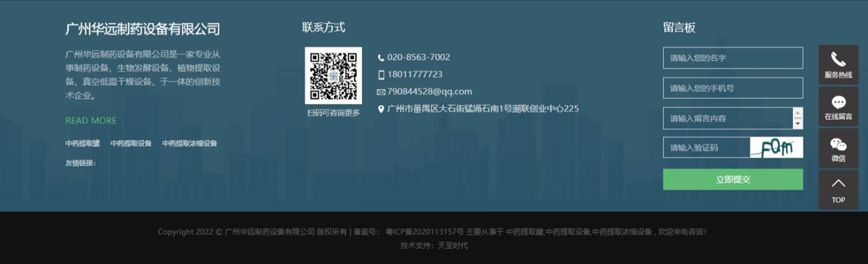The height and width of the screenshot is (264, 868).
Task: Click the QR code image
Action: [333, 75]
